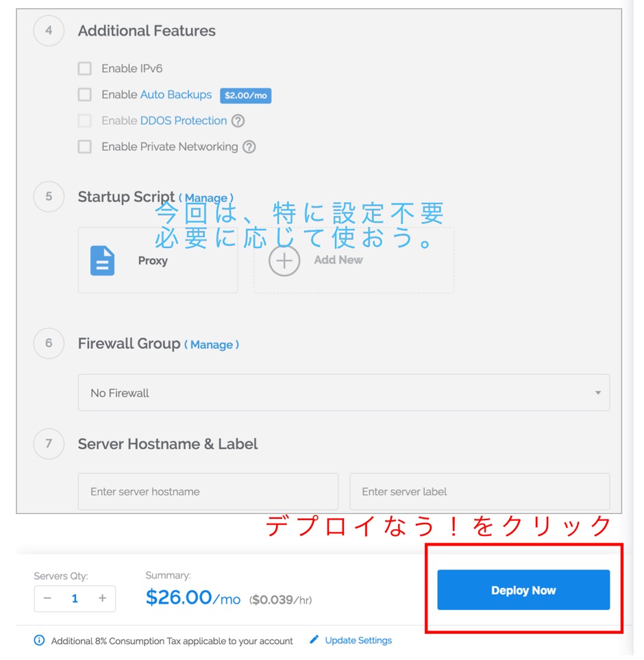Tick the Enable Auto Backups checkbox
The height and width of the screenshot is (660, 644).
coord(84,95)
